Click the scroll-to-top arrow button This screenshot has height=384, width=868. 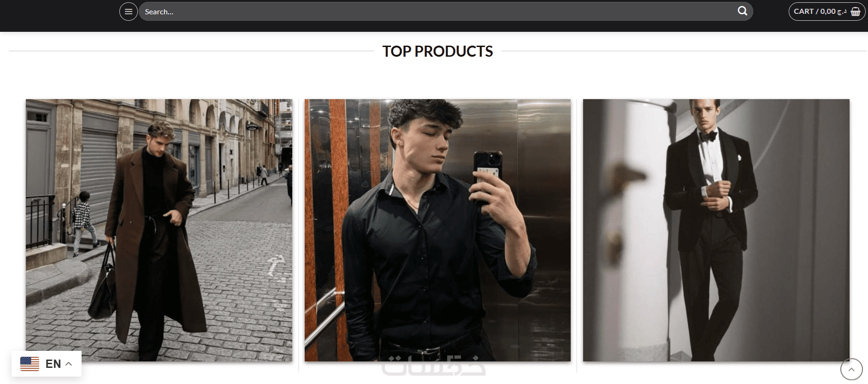coord(851,370)
